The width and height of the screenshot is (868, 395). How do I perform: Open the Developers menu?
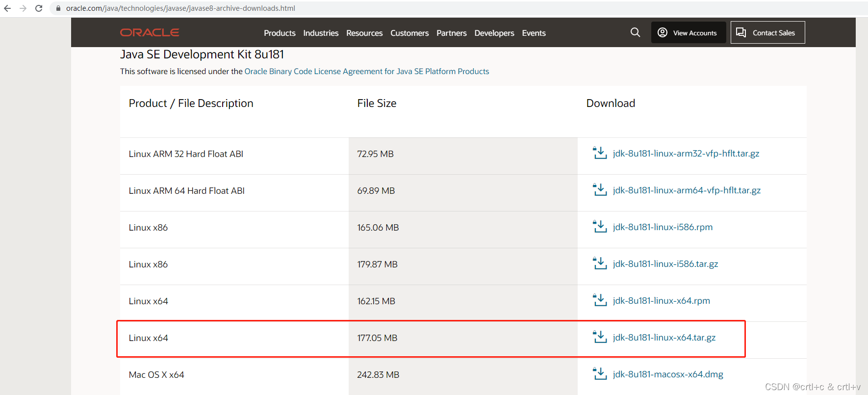pos(494,33)
